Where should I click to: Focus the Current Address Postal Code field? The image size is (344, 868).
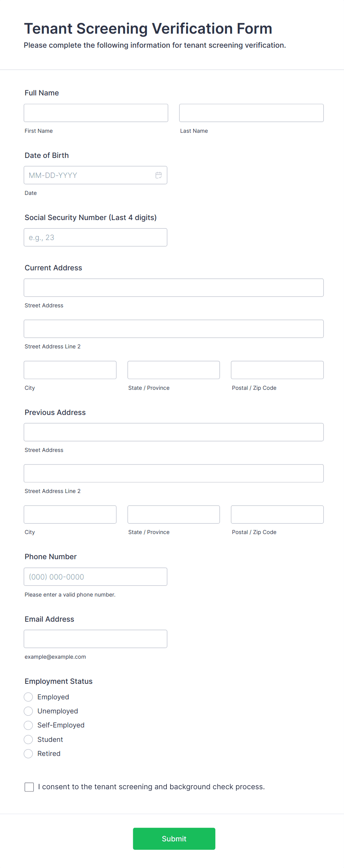[277, 370]
